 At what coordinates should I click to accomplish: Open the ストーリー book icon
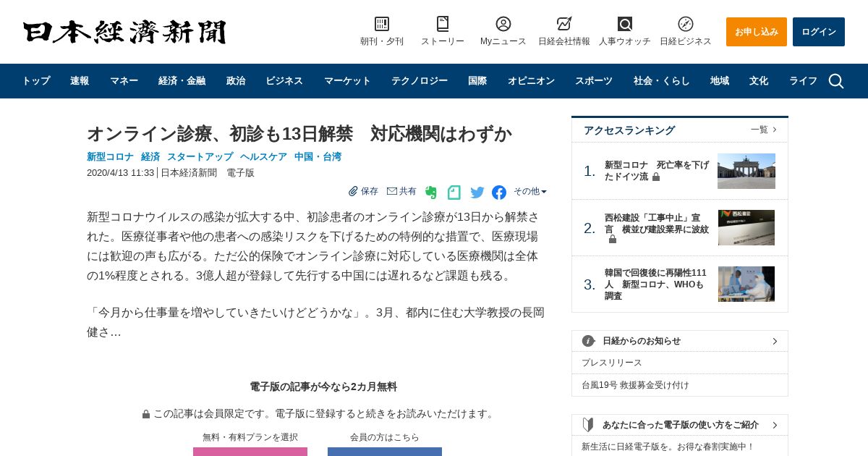pos(443,24)
